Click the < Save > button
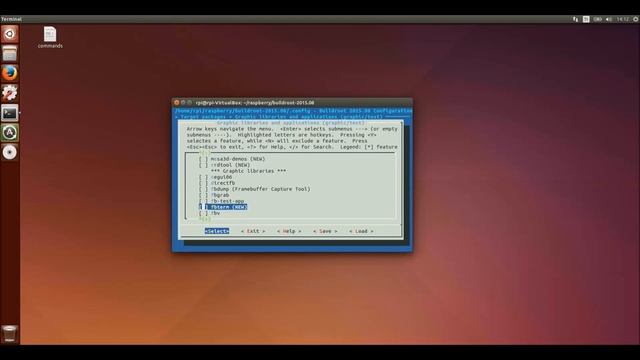640x360 pixels. (325, 231)
